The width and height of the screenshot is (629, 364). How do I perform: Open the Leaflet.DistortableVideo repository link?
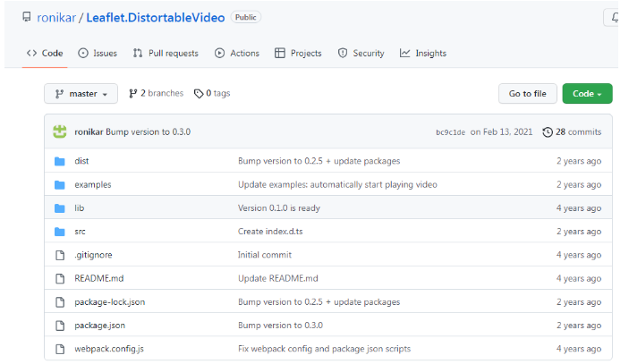(156, 18)
